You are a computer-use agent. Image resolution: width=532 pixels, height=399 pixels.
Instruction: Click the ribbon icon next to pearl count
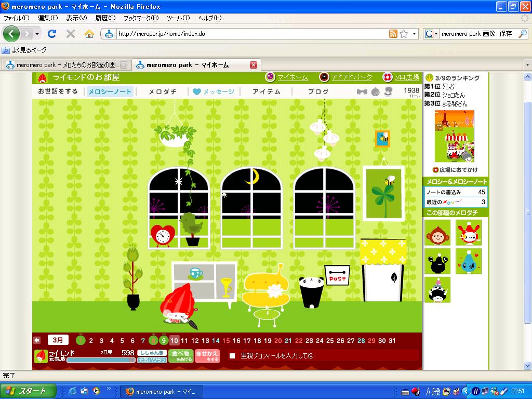pos(362,91)
